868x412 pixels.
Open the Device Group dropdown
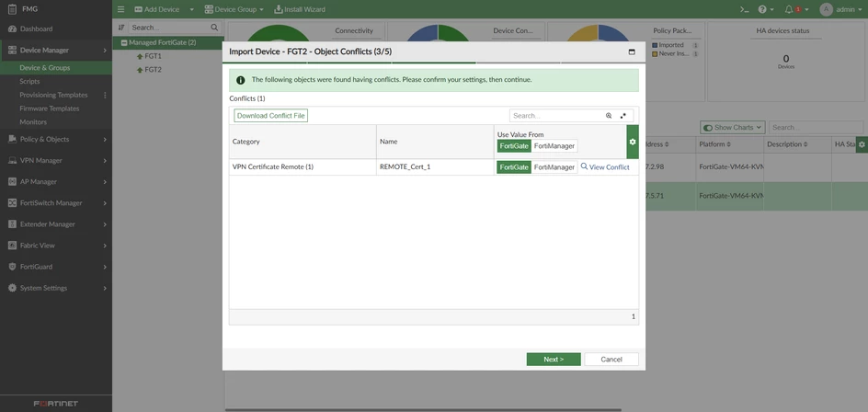(x=234, y=9)
